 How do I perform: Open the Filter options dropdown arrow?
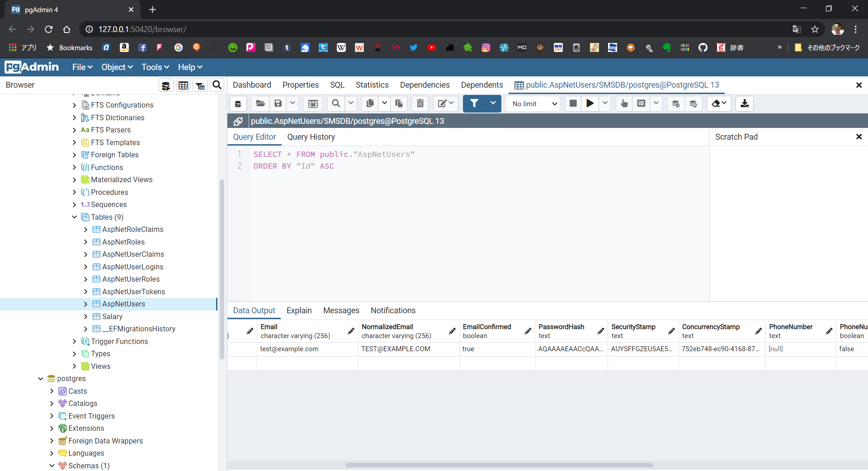click(x=493, y=104)
